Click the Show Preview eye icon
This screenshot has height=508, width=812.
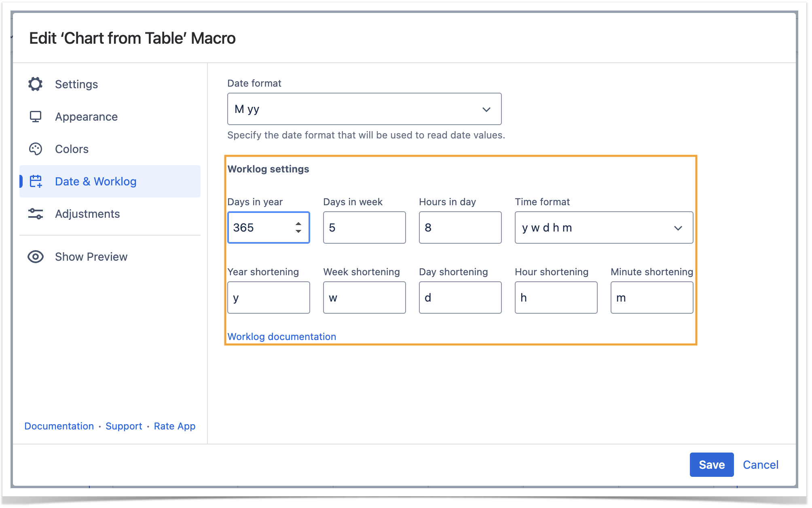click(x=36, y=257)
